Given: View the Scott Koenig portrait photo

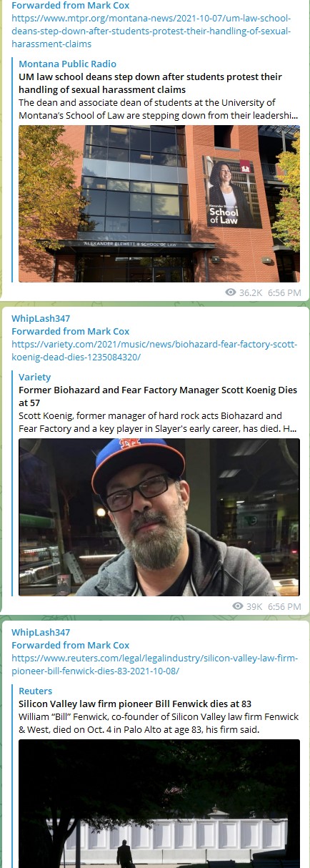Looking at the screenshot, I should 159,517.
